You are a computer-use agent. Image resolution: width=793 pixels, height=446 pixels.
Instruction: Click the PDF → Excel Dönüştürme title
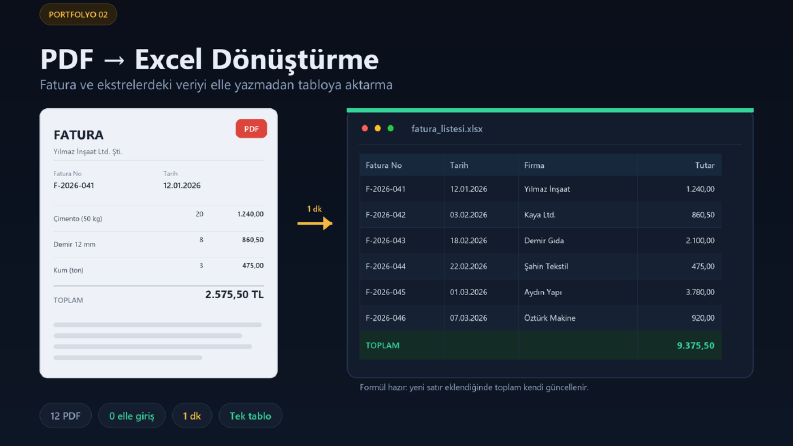[209, 59]
